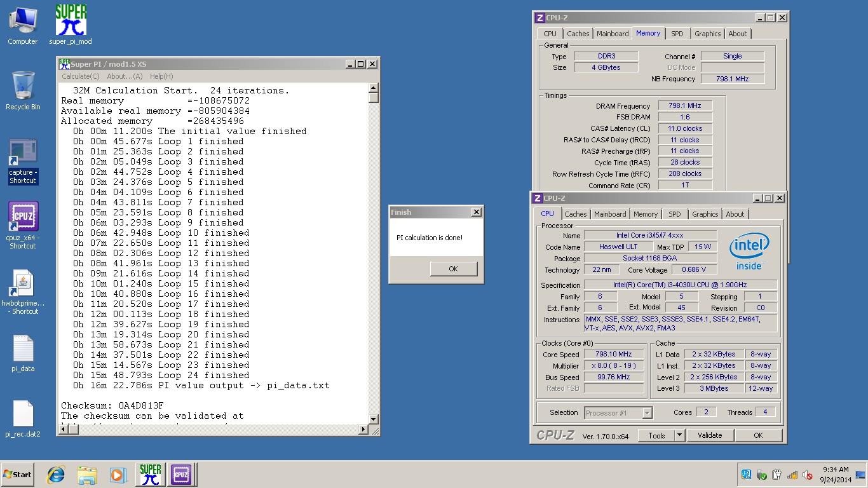Click the Multiplier x 8.0 value
868x488 pixels.
613,366
